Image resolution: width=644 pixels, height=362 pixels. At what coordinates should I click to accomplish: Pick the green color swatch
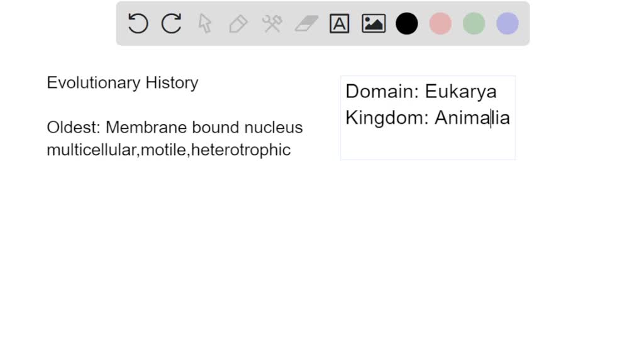474,23
